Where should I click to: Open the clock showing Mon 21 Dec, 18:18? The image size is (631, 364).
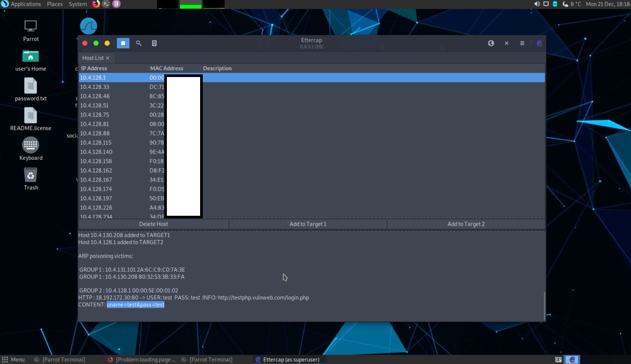click(608, 4)
